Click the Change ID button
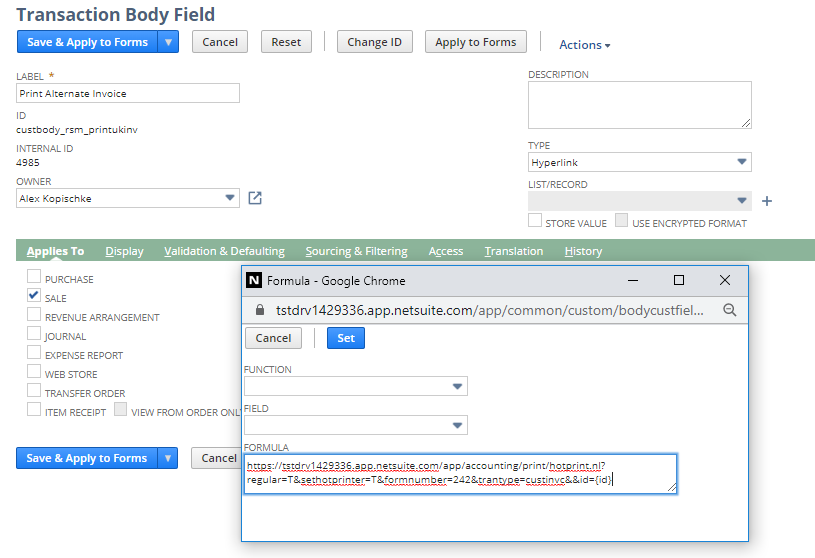 pyautogui.click(x=374, y=42)
